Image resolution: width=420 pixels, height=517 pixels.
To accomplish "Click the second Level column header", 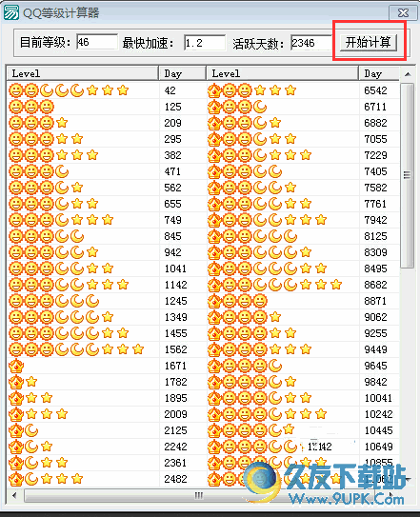I will click(x=283, y=73).
